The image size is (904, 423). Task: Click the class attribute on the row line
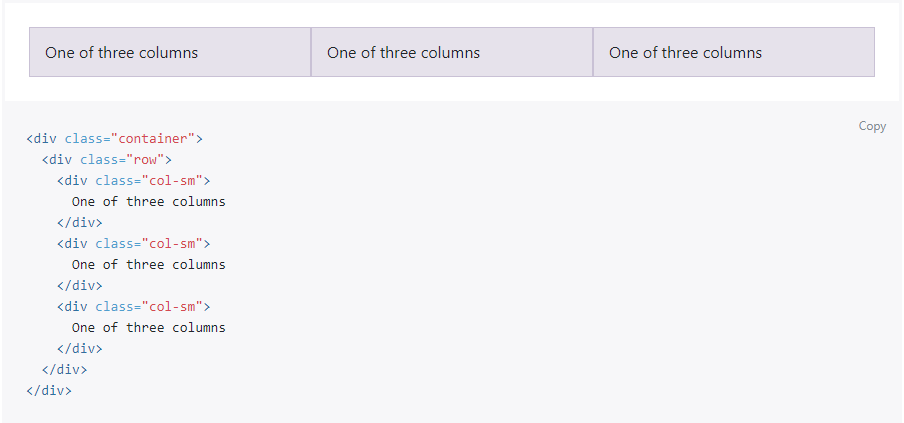click(x=99, y=160)
